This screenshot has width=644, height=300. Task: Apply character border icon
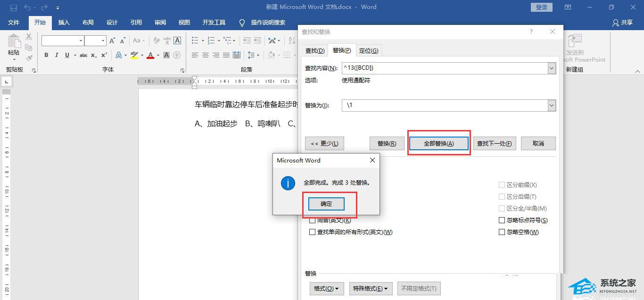[177, 41]
